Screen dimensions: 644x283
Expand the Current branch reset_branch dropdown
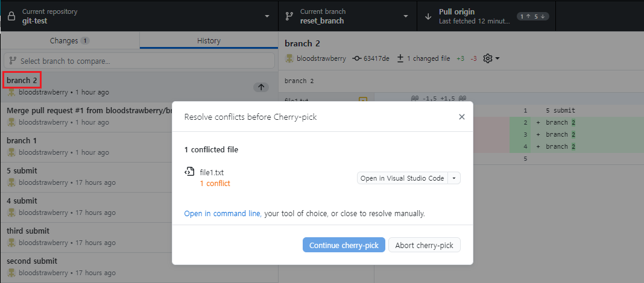(x=406, y=16)
